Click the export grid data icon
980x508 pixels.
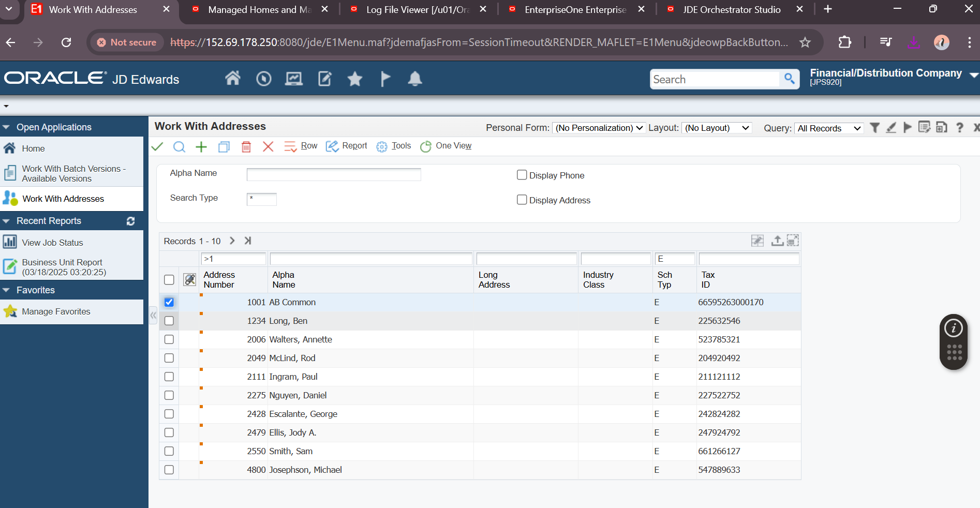pos(777,241)
